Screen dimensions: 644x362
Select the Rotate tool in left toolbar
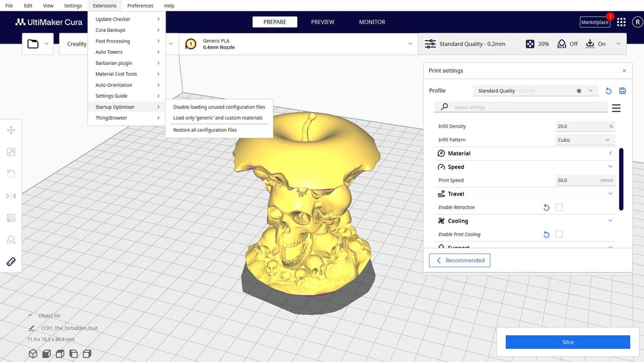11,174
